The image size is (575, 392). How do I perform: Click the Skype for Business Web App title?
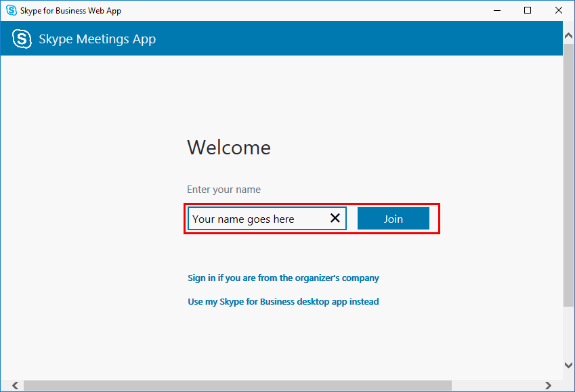[71, 11]
